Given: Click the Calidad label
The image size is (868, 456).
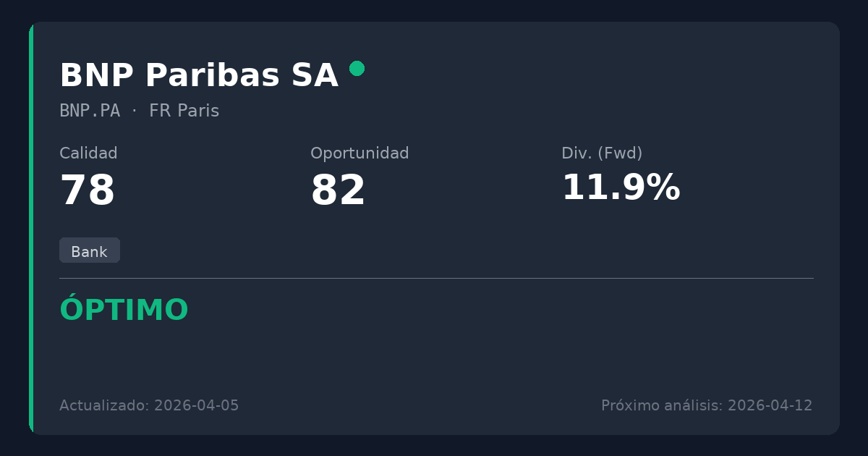Looking at the screenshot, I should pos(88,153).
